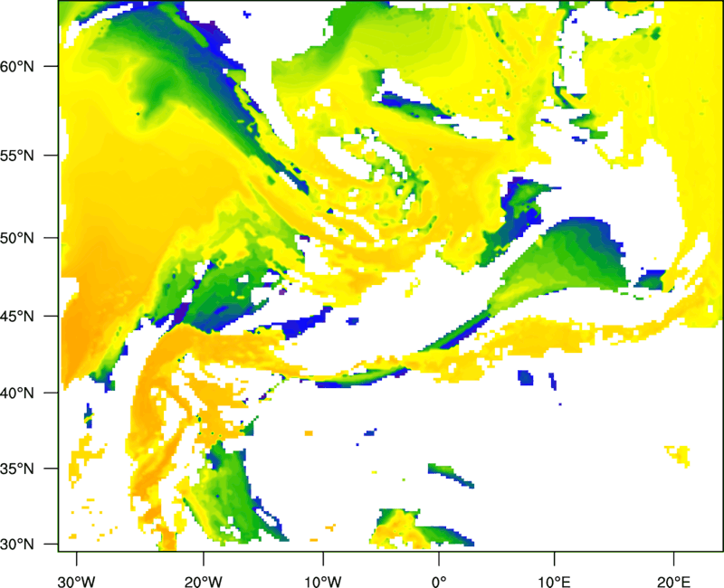The height and width of the screenshot is (588, 724).
Task: Click the 50°N latitude label
Action: 17,238
